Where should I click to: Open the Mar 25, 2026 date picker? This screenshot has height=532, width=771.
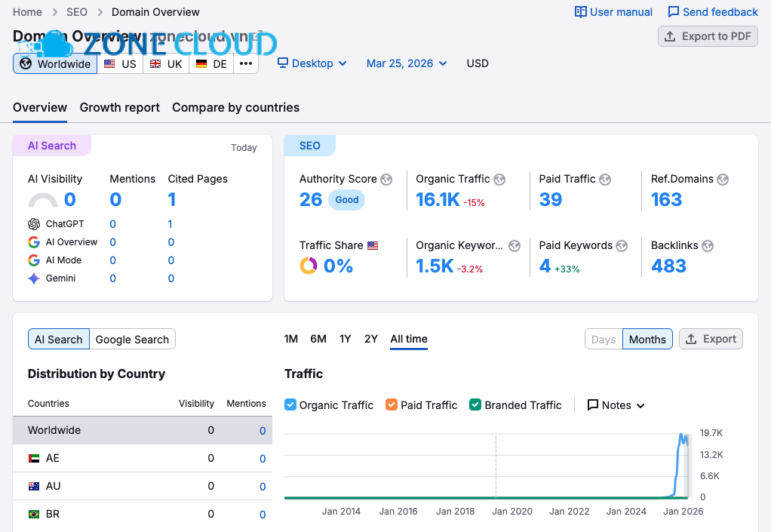pyautogui.click(x=406, y=63)
